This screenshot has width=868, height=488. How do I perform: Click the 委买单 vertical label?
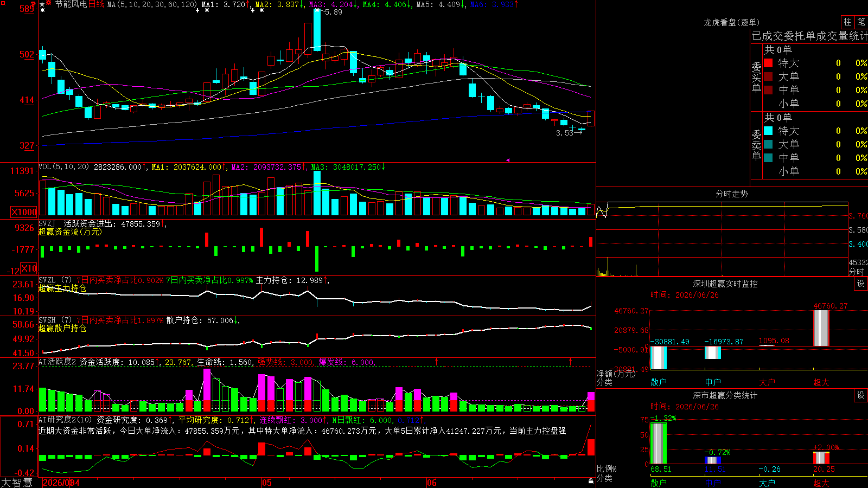pyautogui.click(x=756, y=77)
